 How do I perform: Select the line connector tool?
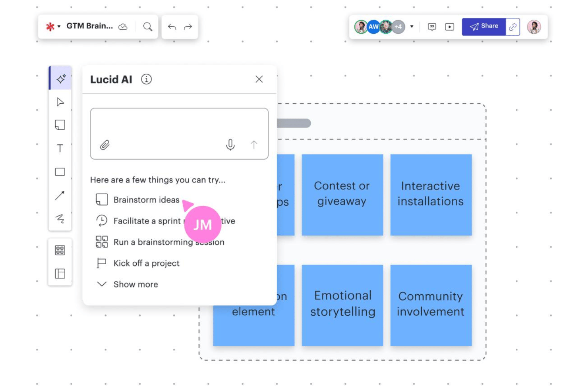60,195
